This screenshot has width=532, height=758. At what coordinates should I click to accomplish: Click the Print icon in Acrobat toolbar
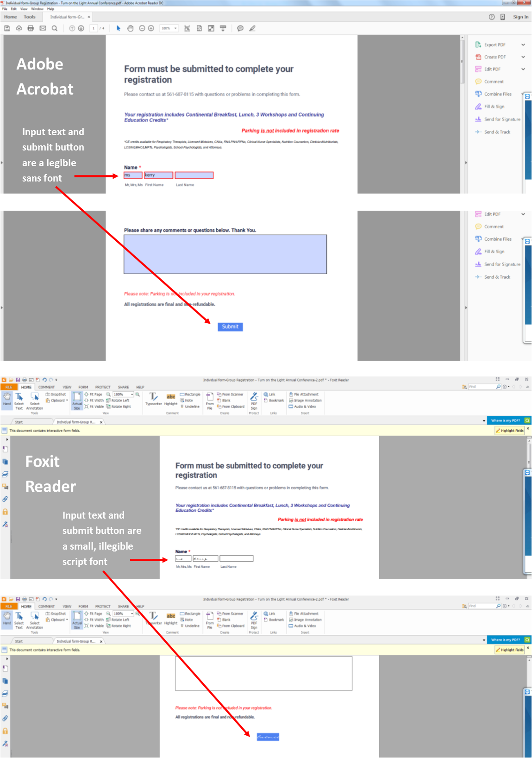31,28
